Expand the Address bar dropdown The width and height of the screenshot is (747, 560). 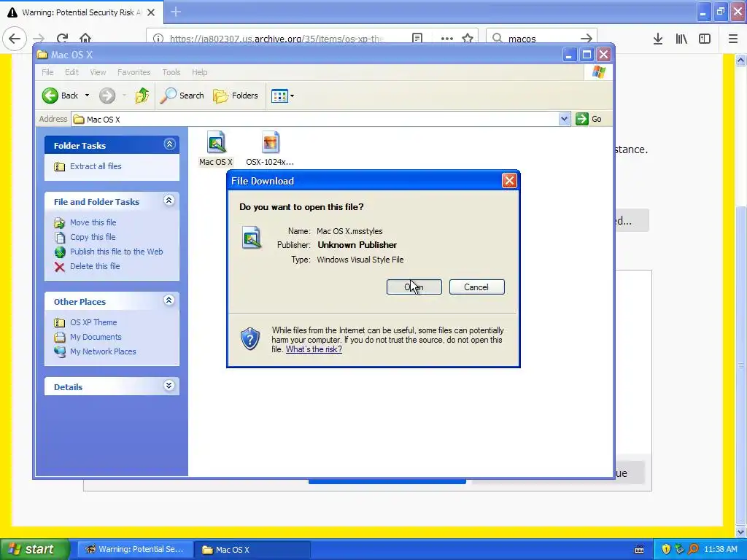[x=564, y=119]
